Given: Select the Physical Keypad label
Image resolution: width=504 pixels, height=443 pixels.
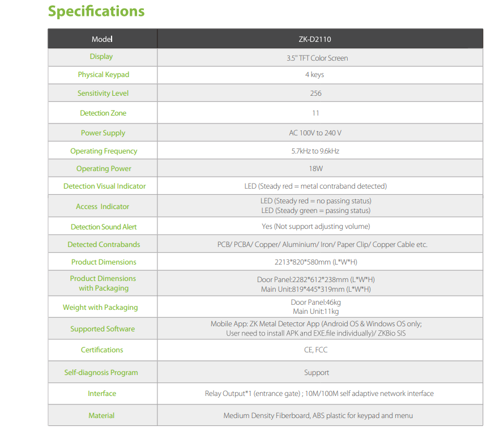Looking at the screenshot, I should pos(104,75).
